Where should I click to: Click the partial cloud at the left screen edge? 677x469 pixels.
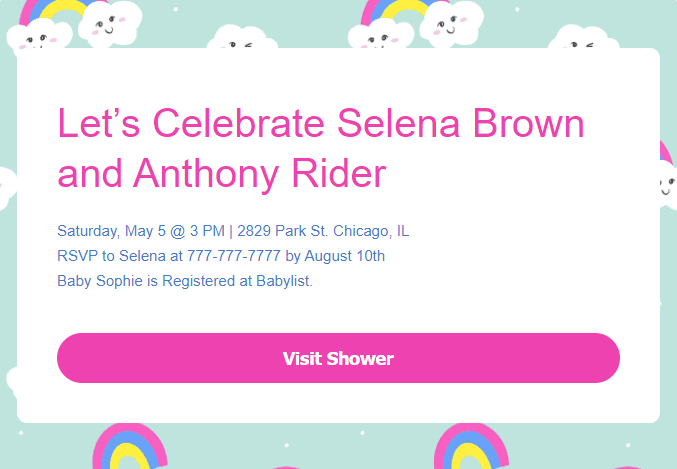point(8,188)
